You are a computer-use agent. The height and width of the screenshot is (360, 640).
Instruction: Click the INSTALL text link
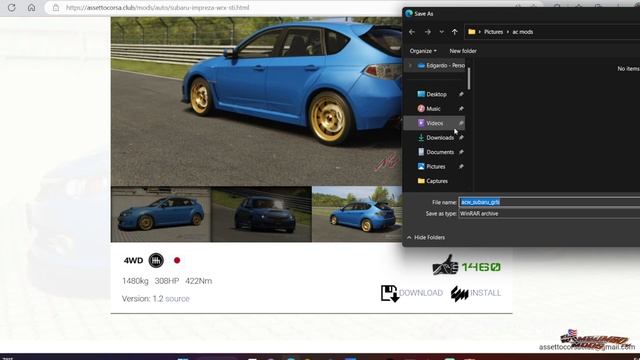[485, 293]
